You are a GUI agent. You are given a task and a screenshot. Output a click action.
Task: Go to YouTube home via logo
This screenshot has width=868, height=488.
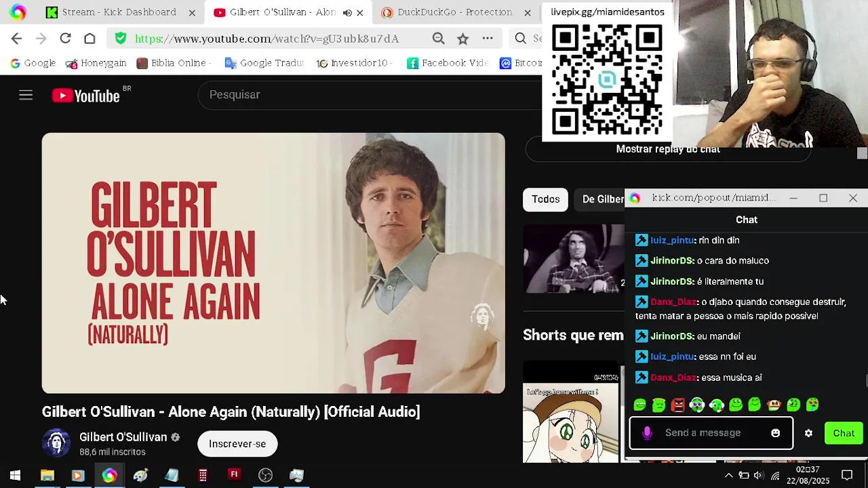click(x=86, y=96)
